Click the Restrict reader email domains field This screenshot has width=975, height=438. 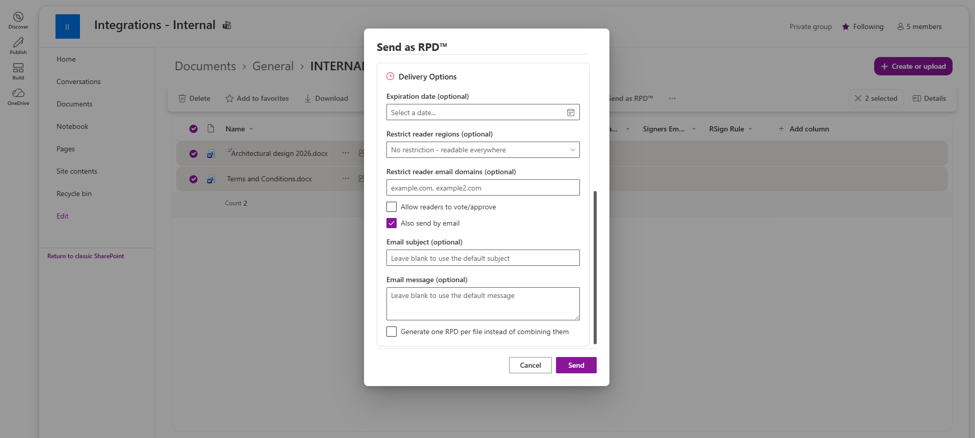[x=483, y=187]
